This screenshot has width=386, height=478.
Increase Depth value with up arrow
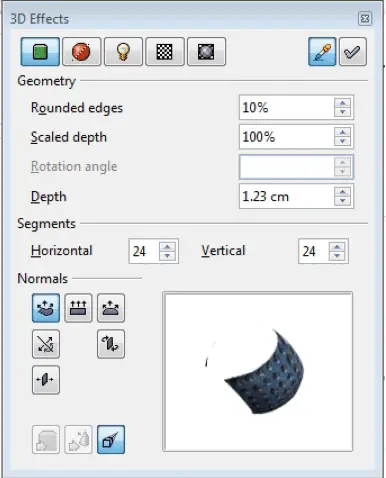click(x=343, y=192)
